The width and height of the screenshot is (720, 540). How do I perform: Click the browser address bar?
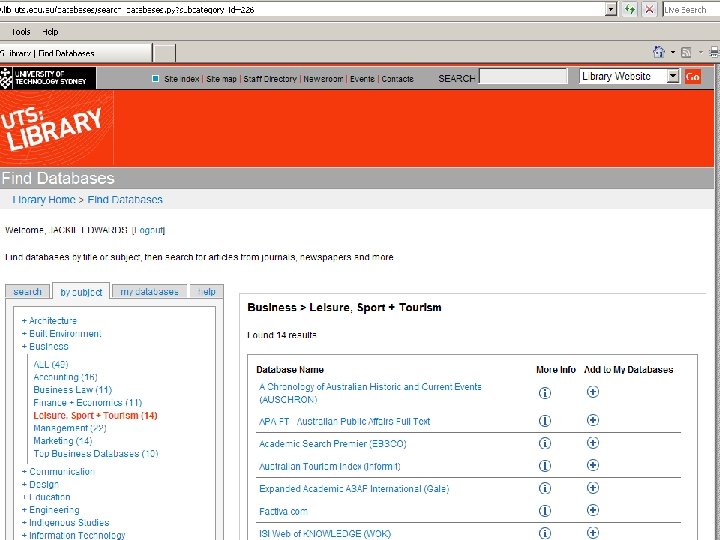pyautogui.click(x=302, y=9)
